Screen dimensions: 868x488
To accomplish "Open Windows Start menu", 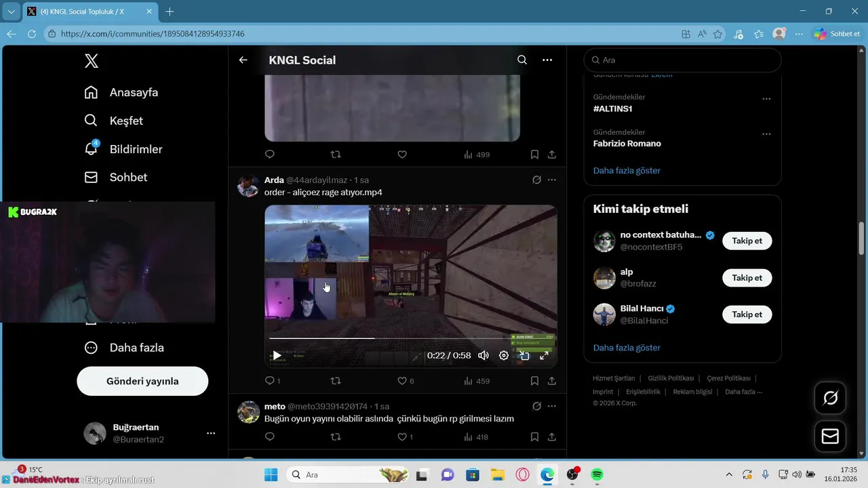I will pos(271,474).
